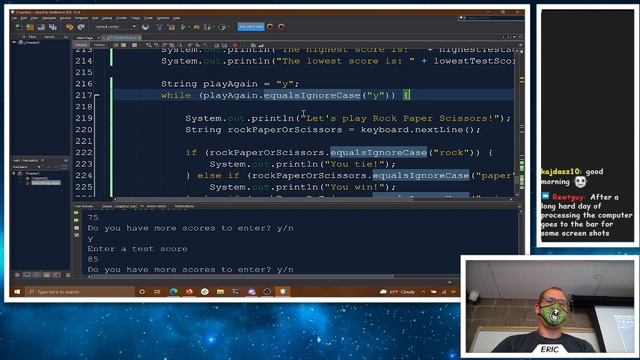Click the "Let's play Rock Paper Scissors!" string

point(400,118)
